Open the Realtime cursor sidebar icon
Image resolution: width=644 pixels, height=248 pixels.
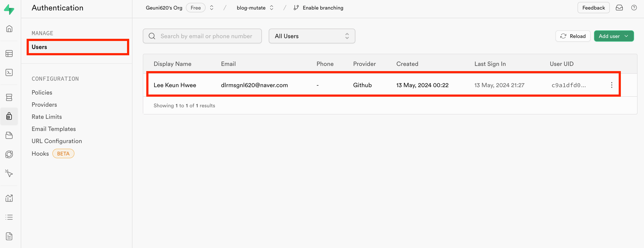pos(9,173)
